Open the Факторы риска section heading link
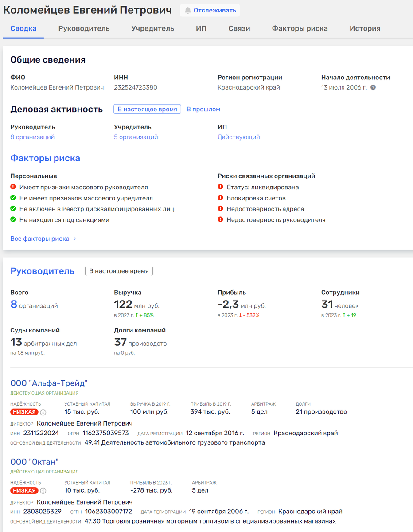This screenshot has width=413, height=532. [x=45, y=158]
